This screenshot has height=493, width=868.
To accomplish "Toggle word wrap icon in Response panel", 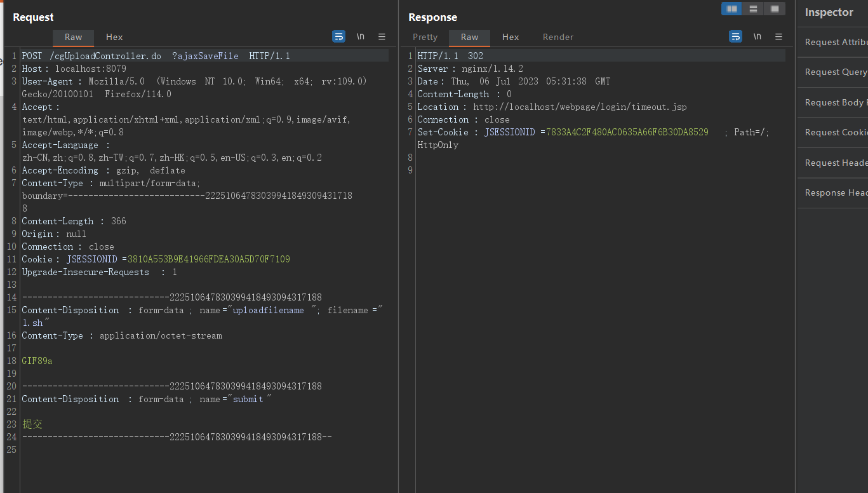I will (736, 37).
